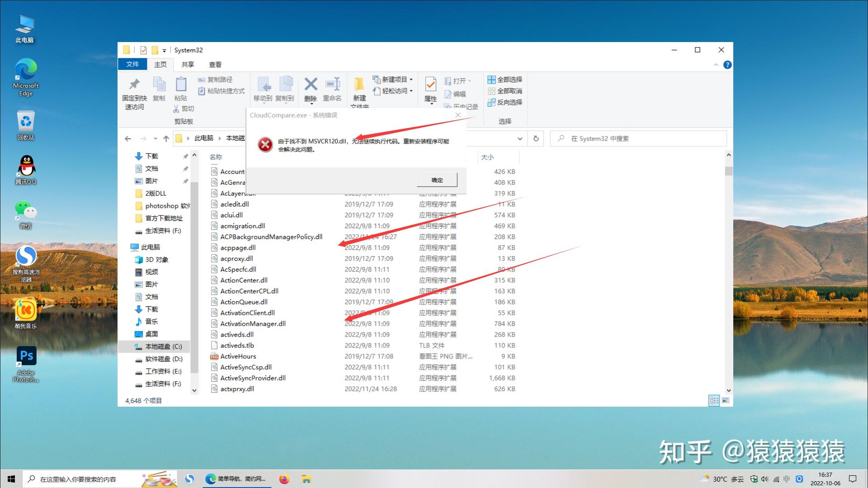Click Select all in ribbon

505,80
